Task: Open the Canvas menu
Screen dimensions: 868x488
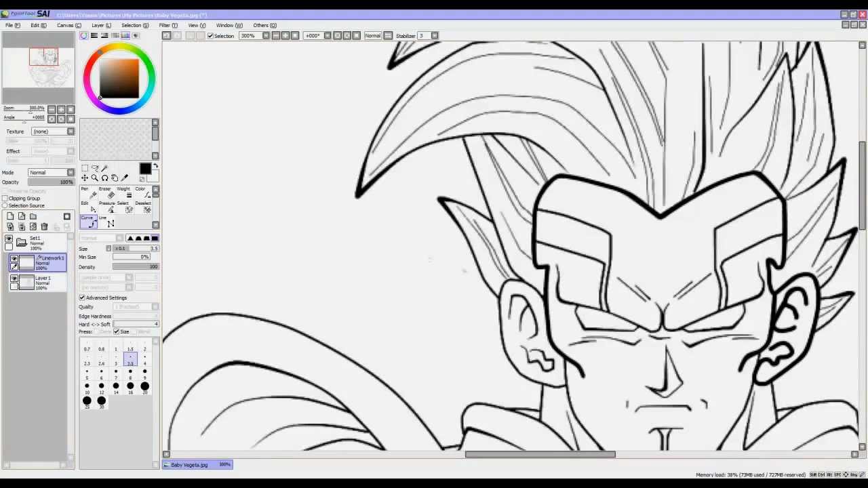Action: [x=68, y=25]
